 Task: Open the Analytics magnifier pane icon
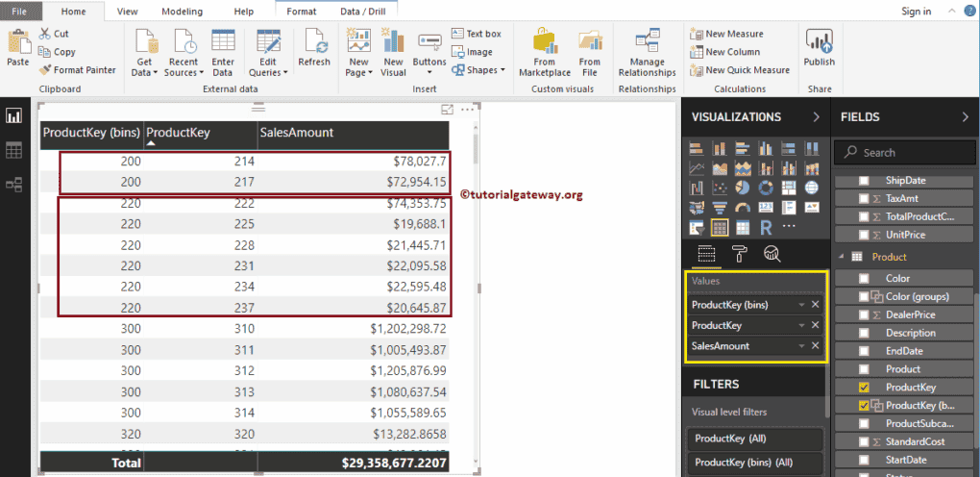coord(772,253)
